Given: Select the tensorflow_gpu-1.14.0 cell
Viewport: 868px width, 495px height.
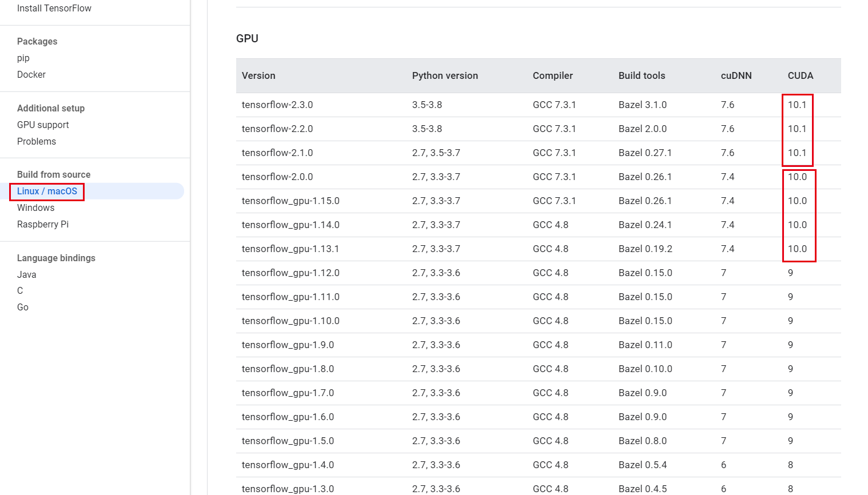Looking at the screenshot, I should pos(290,225).
